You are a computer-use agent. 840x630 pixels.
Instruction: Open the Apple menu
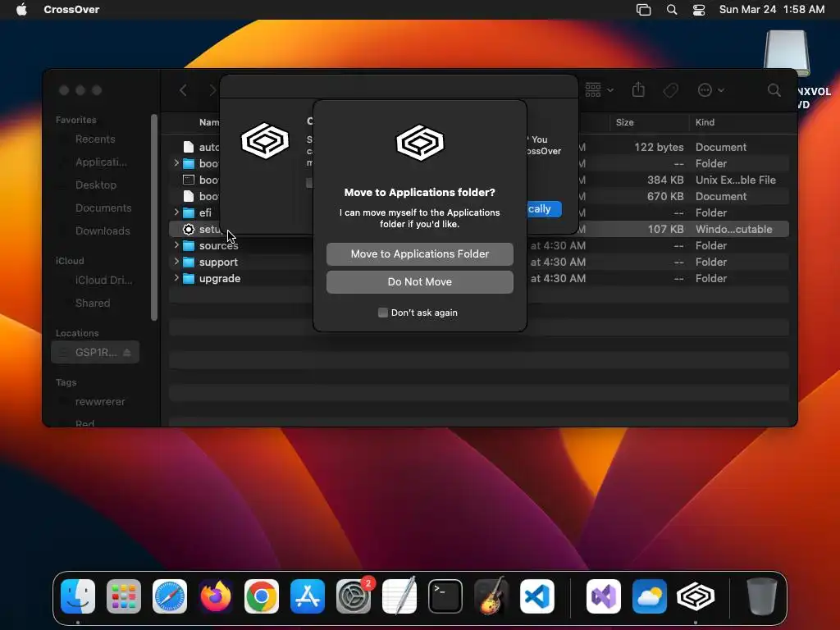21,9
